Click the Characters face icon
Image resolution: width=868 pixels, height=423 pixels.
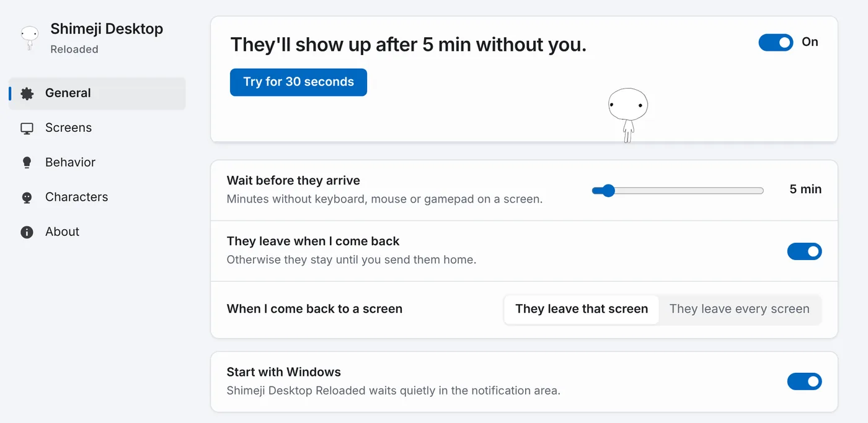27,198
